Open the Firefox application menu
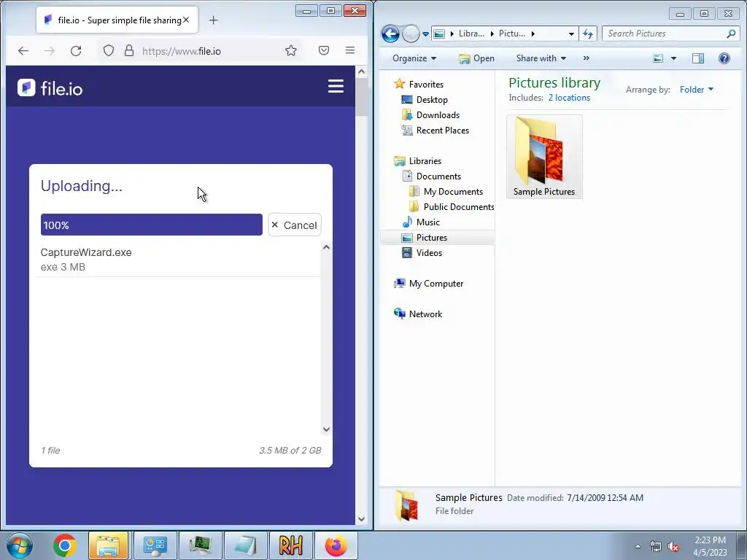The image size is (747, 560). pos(350,50)
